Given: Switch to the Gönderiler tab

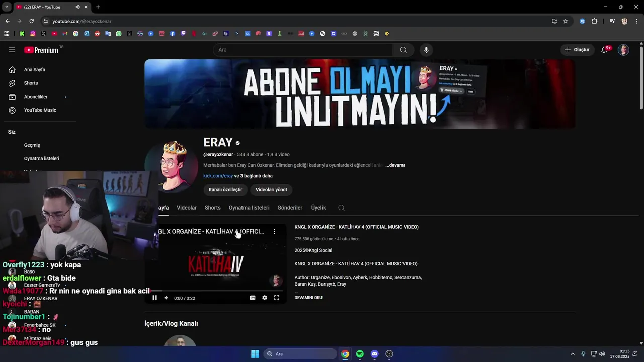Looking at the screenshot, I should [290, 208].
